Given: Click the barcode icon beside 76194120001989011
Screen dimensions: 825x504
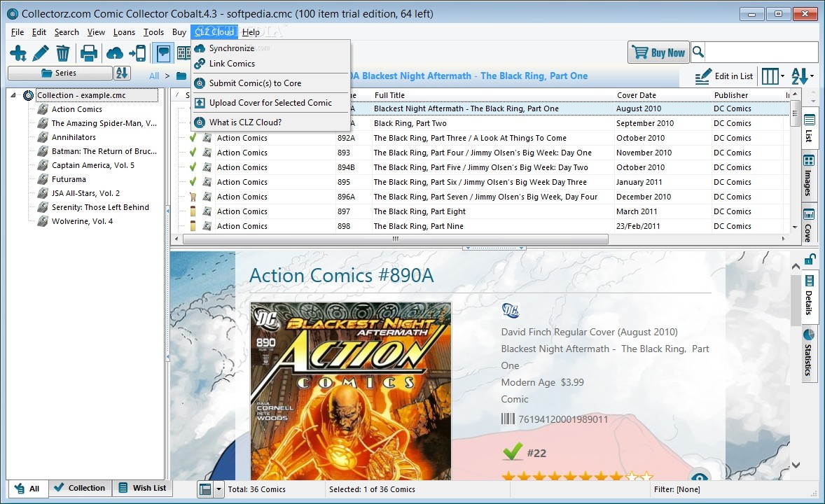Looking at the screenshot, I should click(x=508, y=419).
